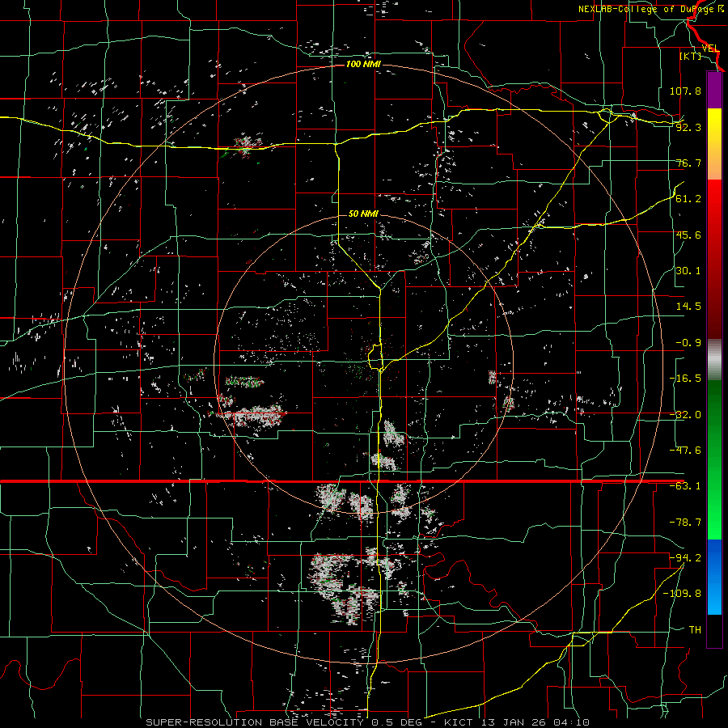Click the purple segment of the color bar
728x728 pixels.
pos(714,91)
